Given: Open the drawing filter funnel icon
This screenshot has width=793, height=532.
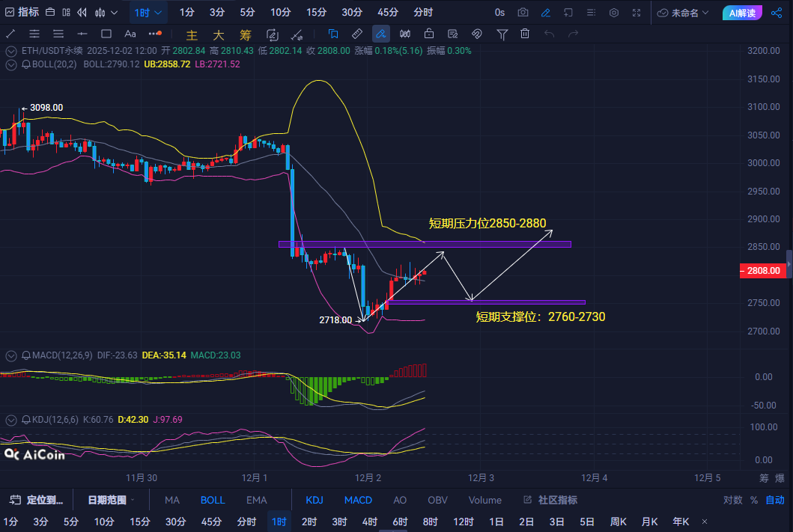Looking at the screenshot, I should (x=502, y=34).
